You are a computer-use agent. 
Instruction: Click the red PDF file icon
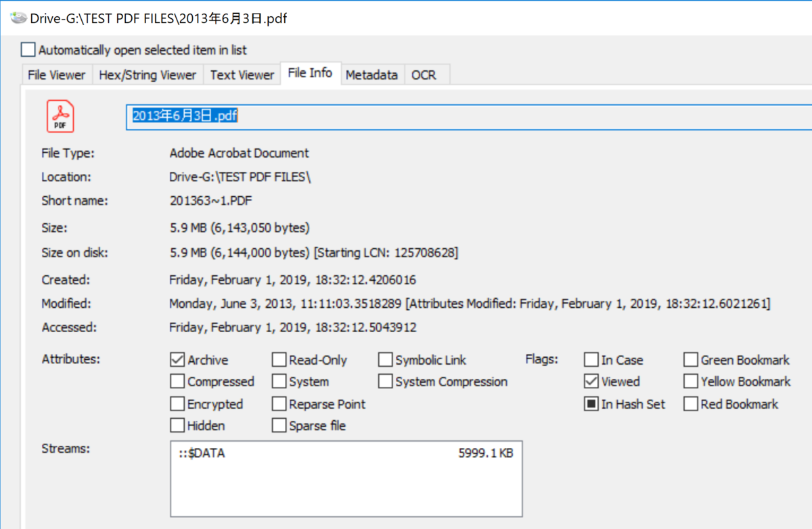point(60,116)
